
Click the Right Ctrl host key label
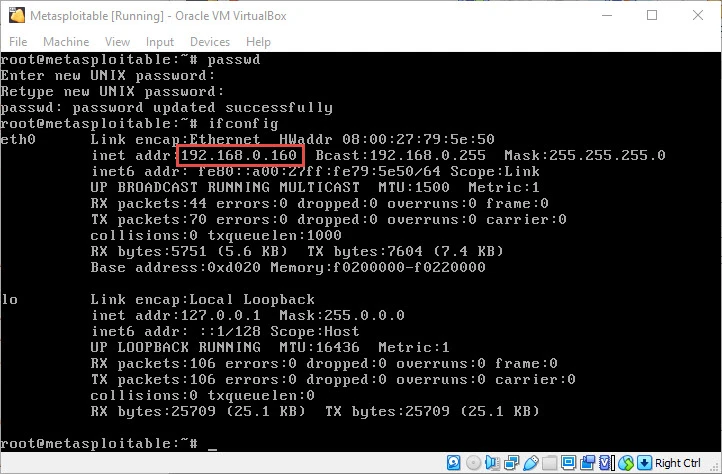click(677, 462)
